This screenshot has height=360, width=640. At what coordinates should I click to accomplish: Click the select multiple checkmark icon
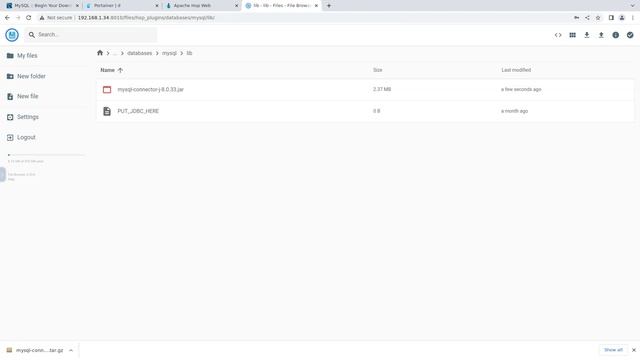click(630, 35)
